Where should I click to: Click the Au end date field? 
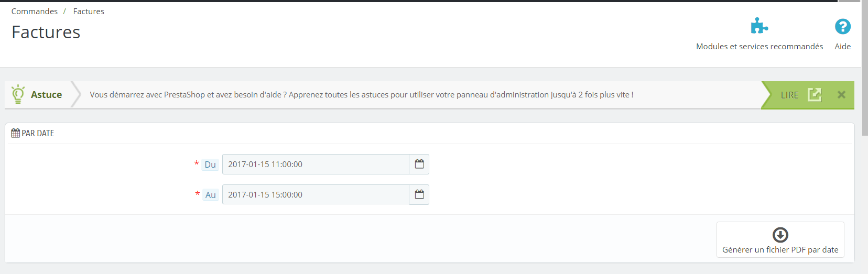click(x=316, y=194)
